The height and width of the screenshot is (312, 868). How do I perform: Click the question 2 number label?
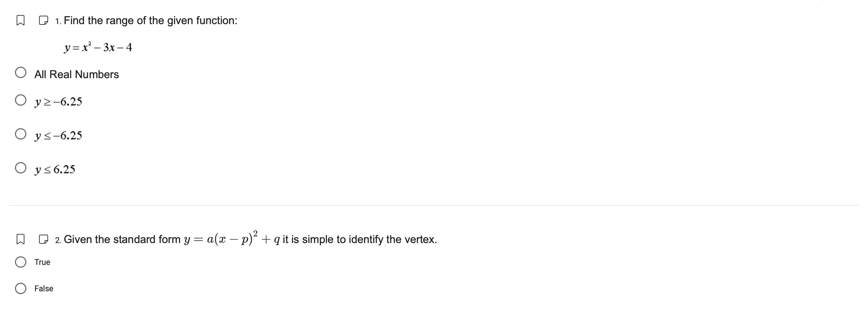pyautogui.click(x=58, y=240)
